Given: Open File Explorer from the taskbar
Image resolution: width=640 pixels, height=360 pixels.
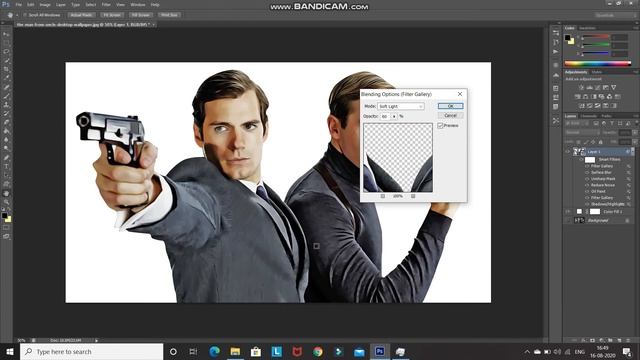Looking at the screenshot, I should coord(235,351).
